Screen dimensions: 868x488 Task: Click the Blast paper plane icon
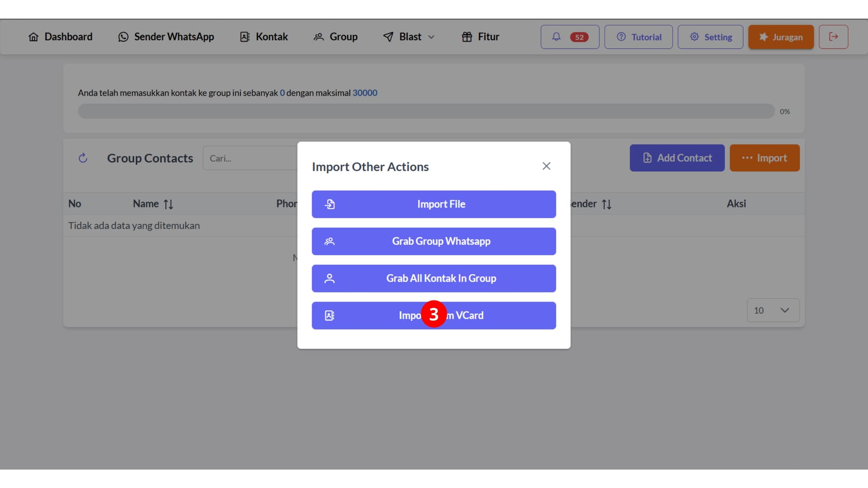pyautogui.click(x=388, y=37)
